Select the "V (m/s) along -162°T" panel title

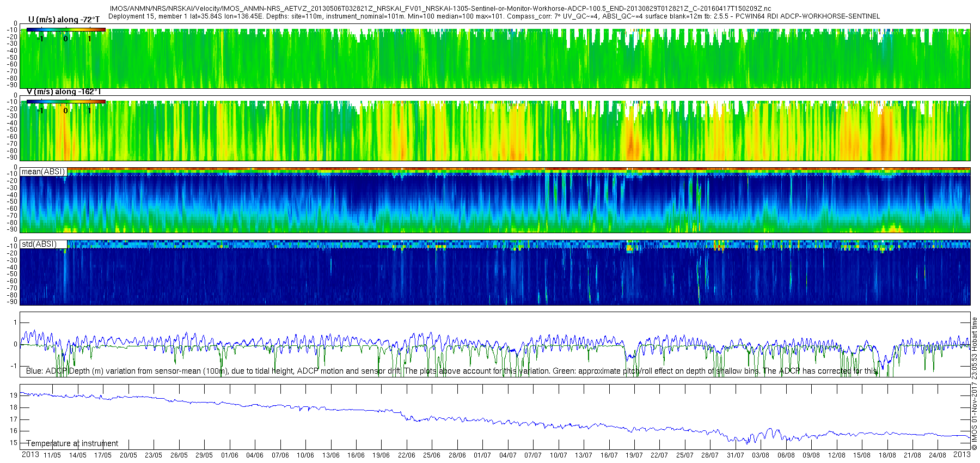click(64, 92)
